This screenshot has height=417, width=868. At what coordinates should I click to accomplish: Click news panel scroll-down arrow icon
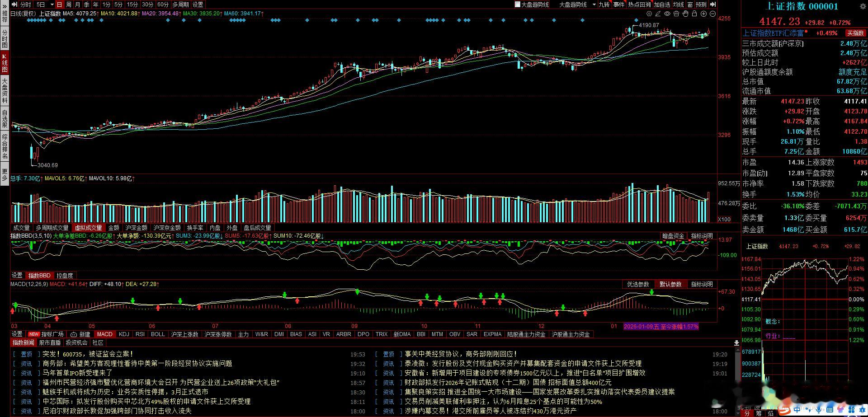[x=736, y=343]
